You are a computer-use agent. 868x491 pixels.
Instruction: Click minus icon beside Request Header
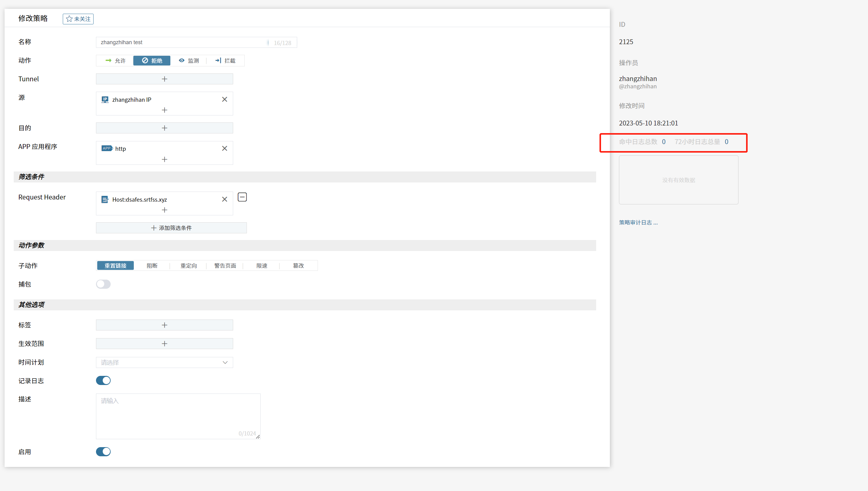(242, 197)
